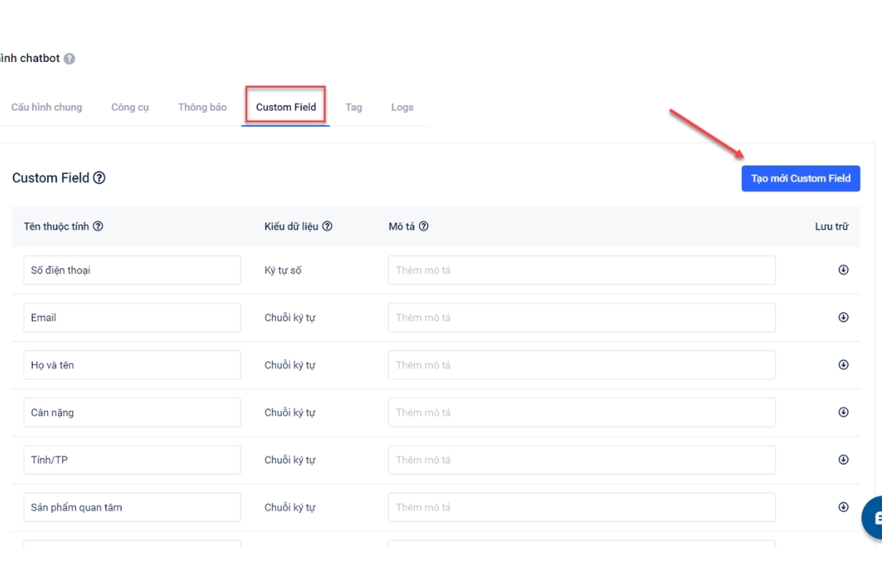Click help icon next to Mô tả
Viewport: 882px width, 588px height.
423,227
